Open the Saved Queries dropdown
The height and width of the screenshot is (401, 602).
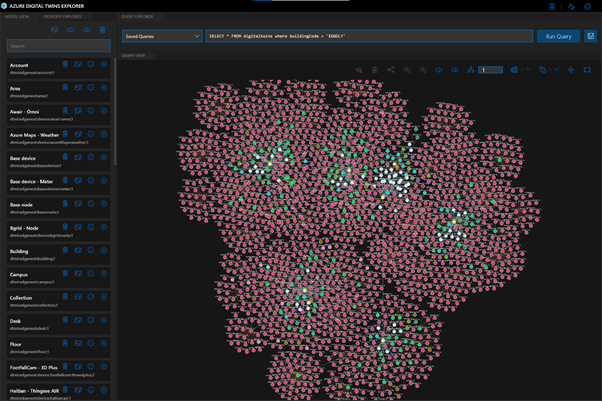point(162,36)
